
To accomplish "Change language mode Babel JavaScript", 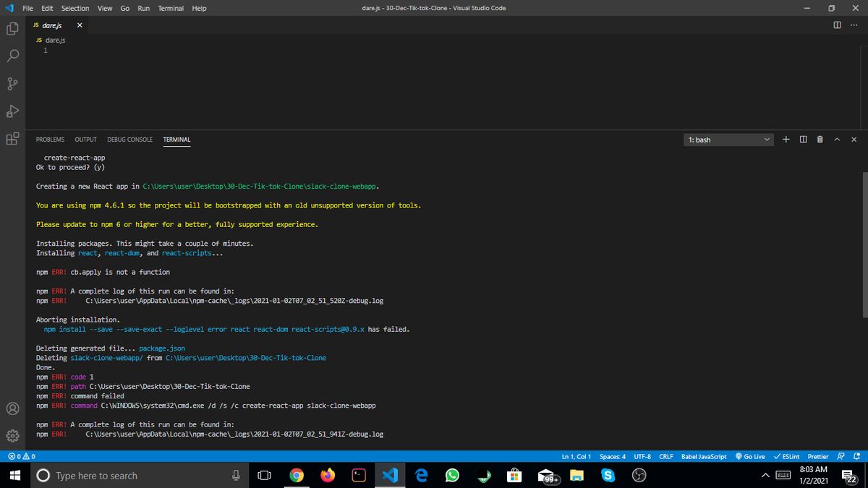I will click(704, 456).
